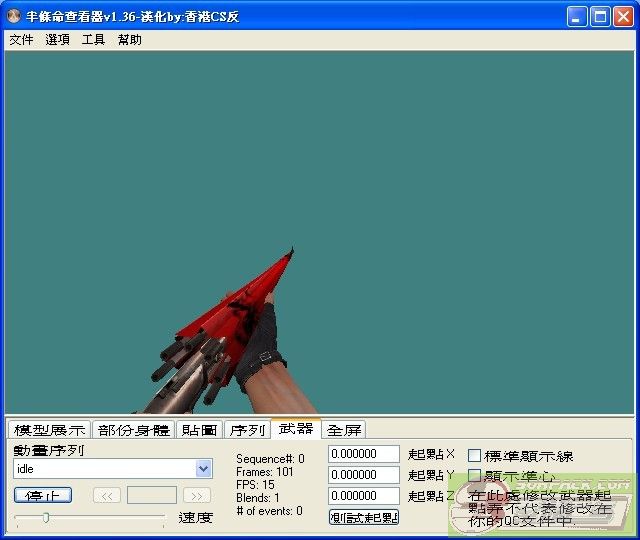This screenshot has height=540, width=640.
Task: Click the 速度 speed slider handle
Action: click(46, 518)
